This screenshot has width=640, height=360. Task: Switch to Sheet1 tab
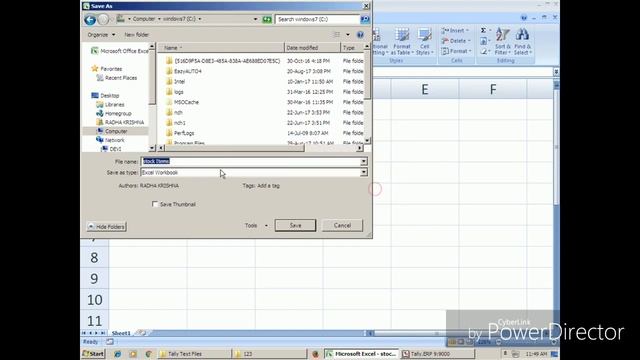tap(121, 333)
